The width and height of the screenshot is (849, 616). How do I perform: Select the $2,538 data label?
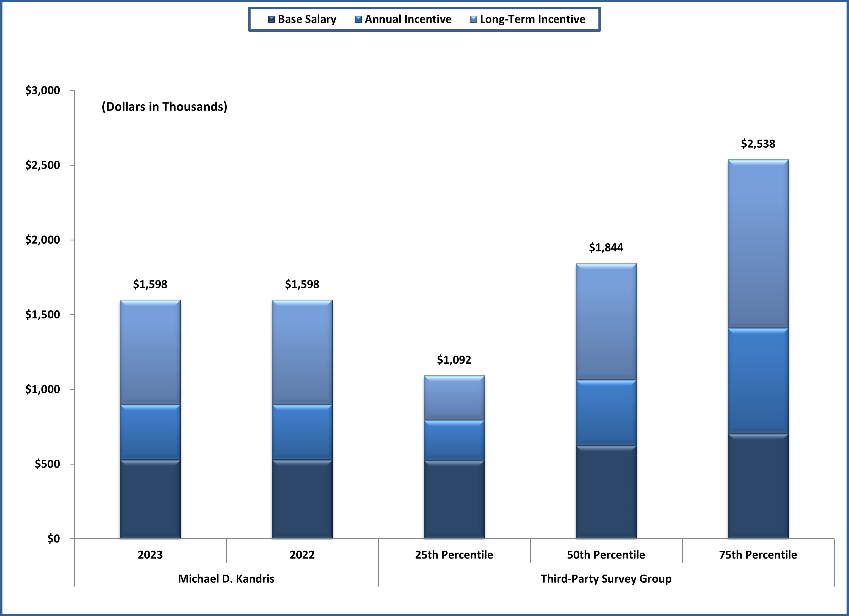[x=758, y=144]
